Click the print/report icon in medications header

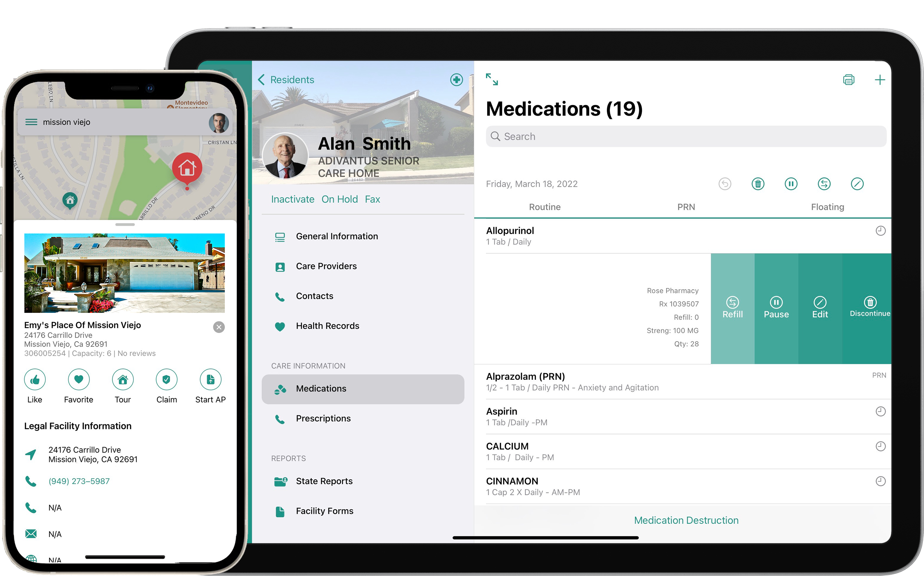click(x=848, y=80)
